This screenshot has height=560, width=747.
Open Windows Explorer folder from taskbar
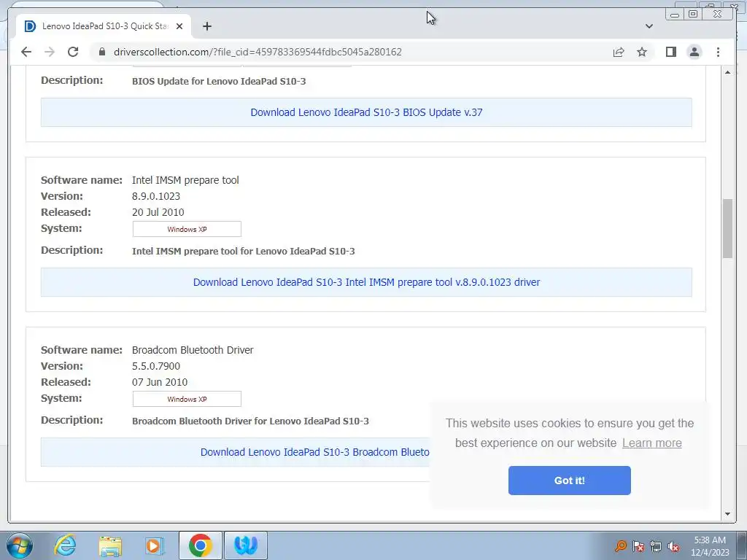(111, 545)
